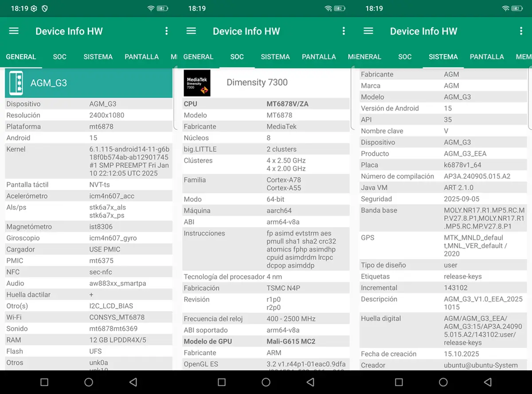Tap the shield icon in the status bar
The width and height of the screenshot is (532, 394).
[x=44, y=8]
